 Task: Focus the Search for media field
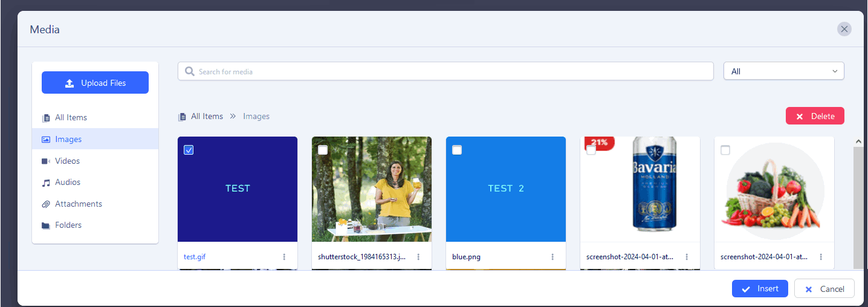click(445, 71)
